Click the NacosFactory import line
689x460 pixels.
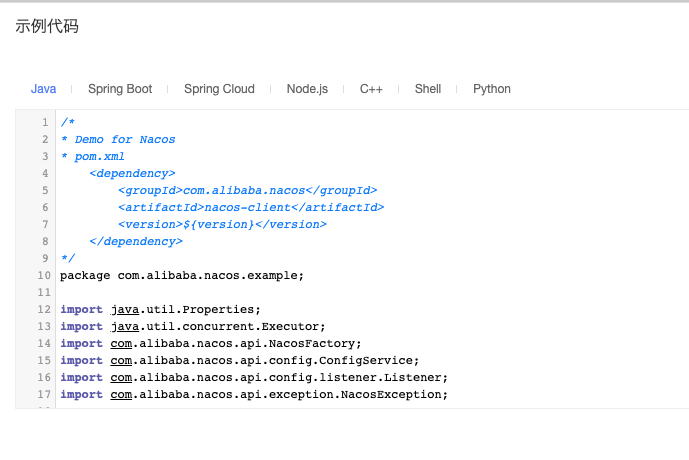pos(203,343)
